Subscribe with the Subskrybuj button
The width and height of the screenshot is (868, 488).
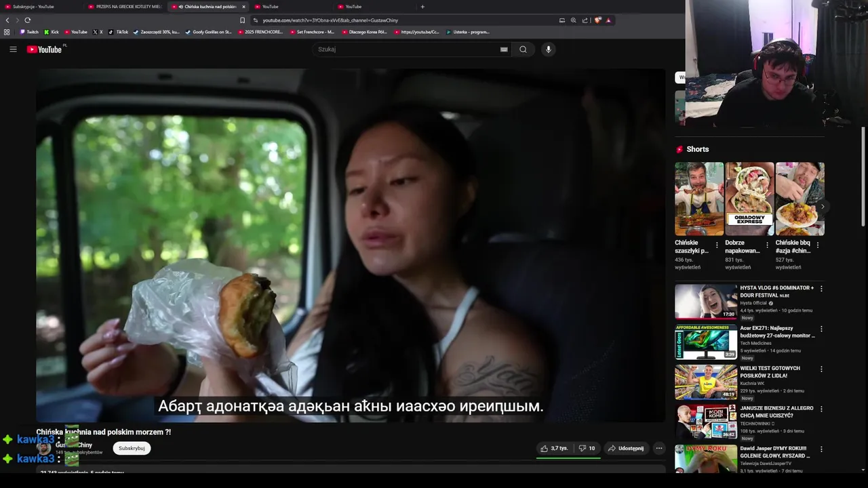coord(132,448)
